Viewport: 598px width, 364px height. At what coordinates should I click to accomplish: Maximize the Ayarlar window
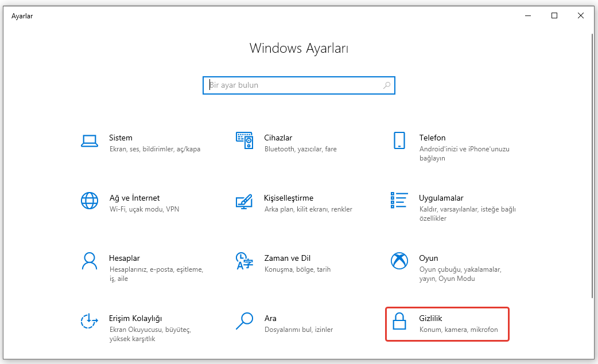[x=554, y=15]
